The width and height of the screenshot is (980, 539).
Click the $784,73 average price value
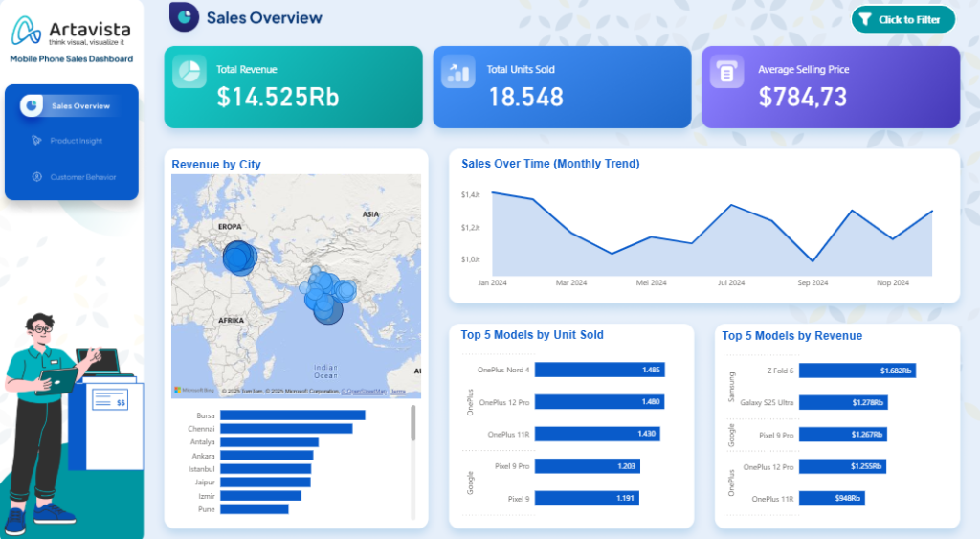click(803, 97)
